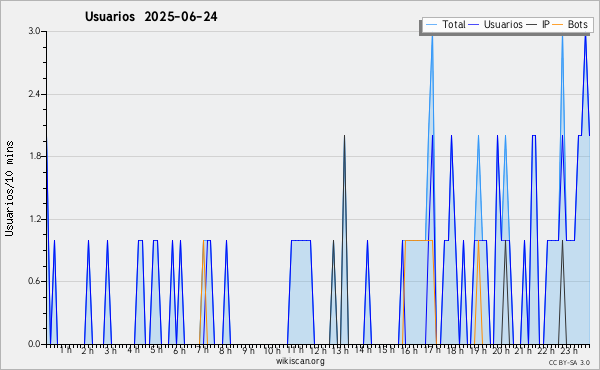Click the '3 h' x-axis label
Screen dimensions: 600x370
click(x=111, y=351)
